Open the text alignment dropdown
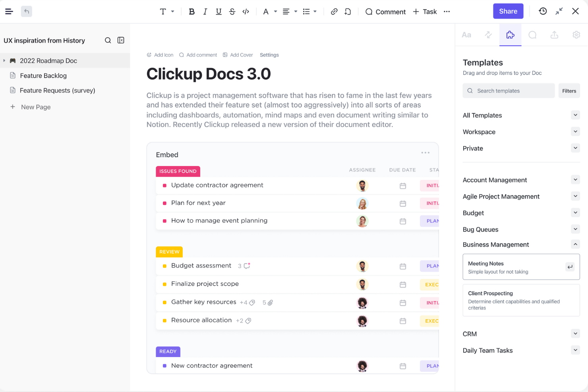 tap(290, 12)
